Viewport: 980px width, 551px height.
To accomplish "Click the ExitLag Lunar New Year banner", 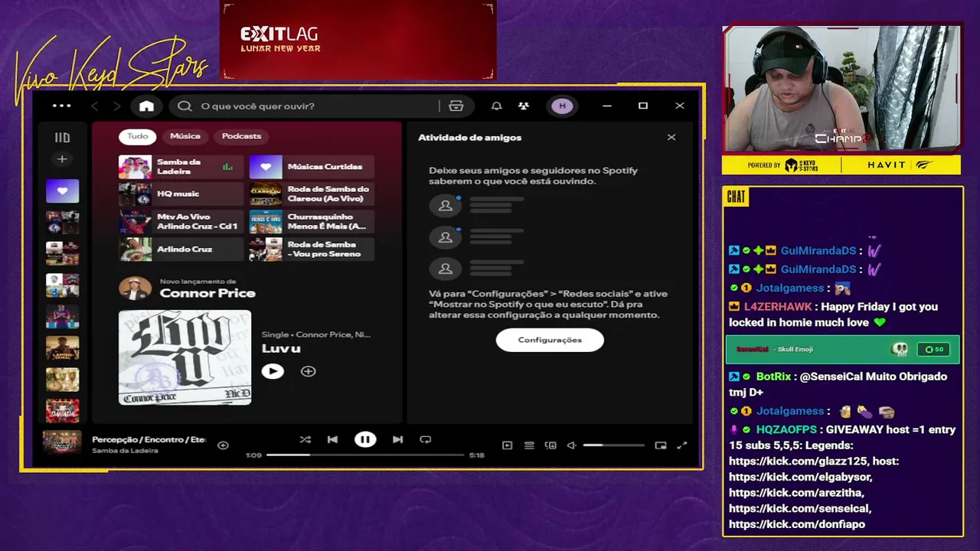I will 358,40.
